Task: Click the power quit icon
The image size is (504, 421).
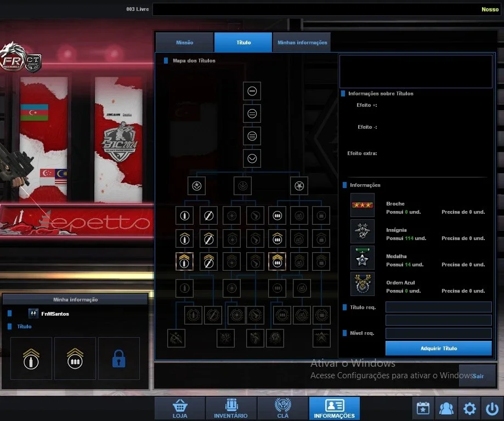Action: click(x=492, y=408)
